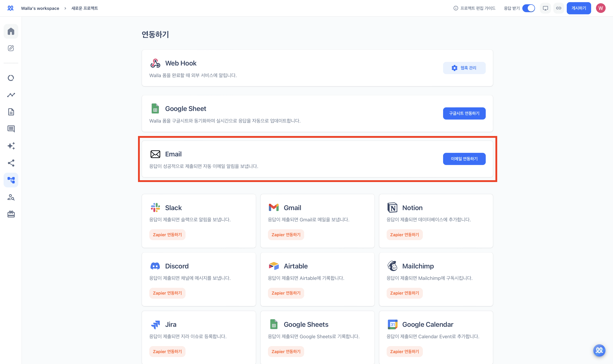The image size is (613, 364).
Task: Open the edit pencil sidebar icon
Action: (11, 48)
